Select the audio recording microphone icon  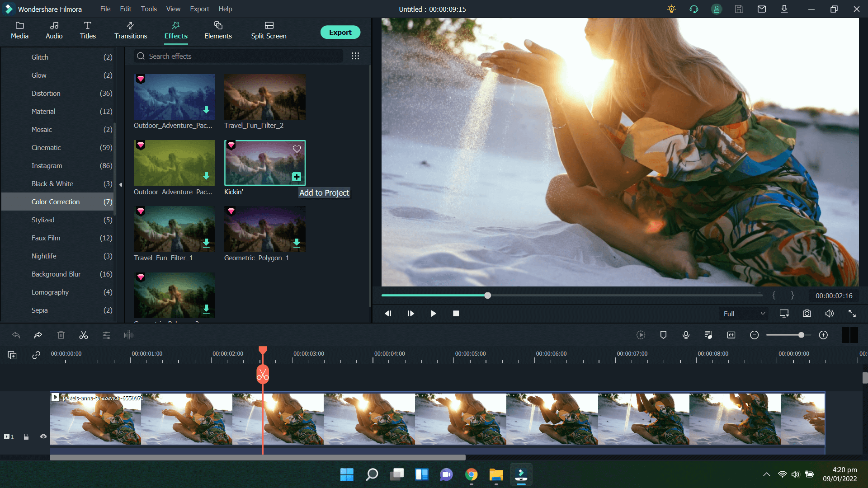tap(685, 335)
